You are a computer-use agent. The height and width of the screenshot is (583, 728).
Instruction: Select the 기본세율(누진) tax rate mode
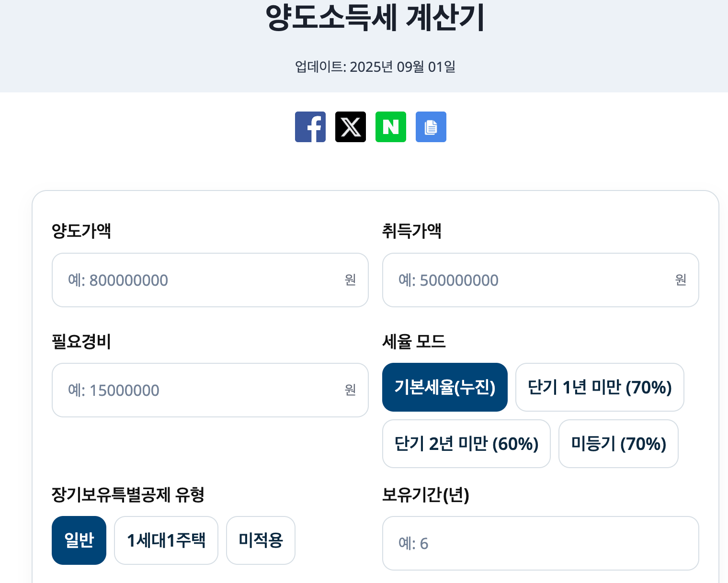444,387
